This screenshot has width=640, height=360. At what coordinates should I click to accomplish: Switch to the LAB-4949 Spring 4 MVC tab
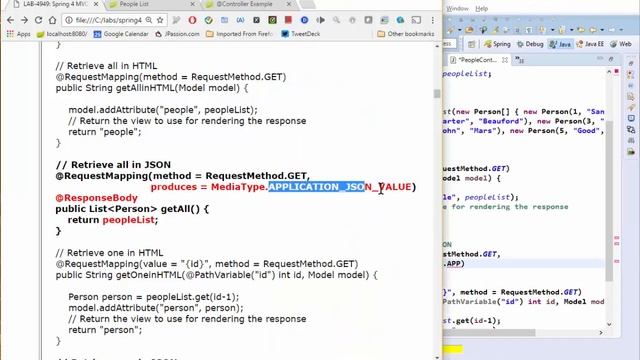(x=55, y=4)
